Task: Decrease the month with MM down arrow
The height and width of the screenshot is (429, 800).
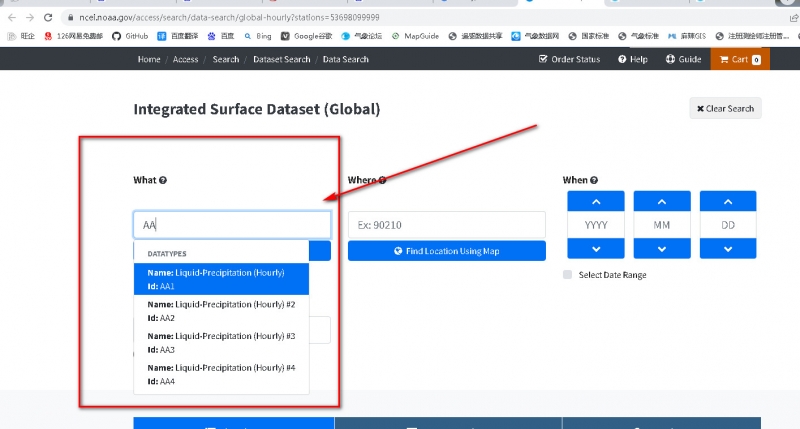Action: pyautogui.click(x=661, y=249)
